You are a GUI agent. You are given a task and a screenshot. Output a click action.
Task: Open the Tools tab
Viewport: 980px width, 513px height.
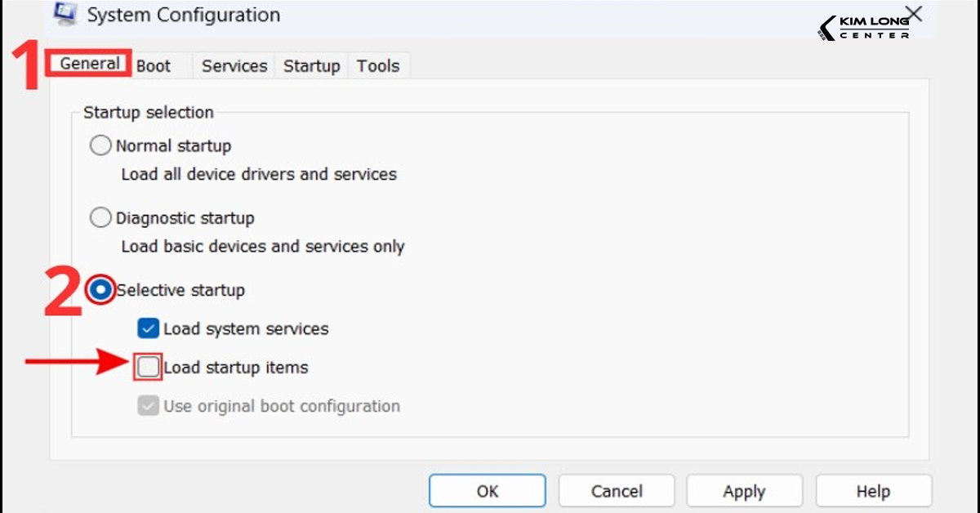tap(378, 66)
